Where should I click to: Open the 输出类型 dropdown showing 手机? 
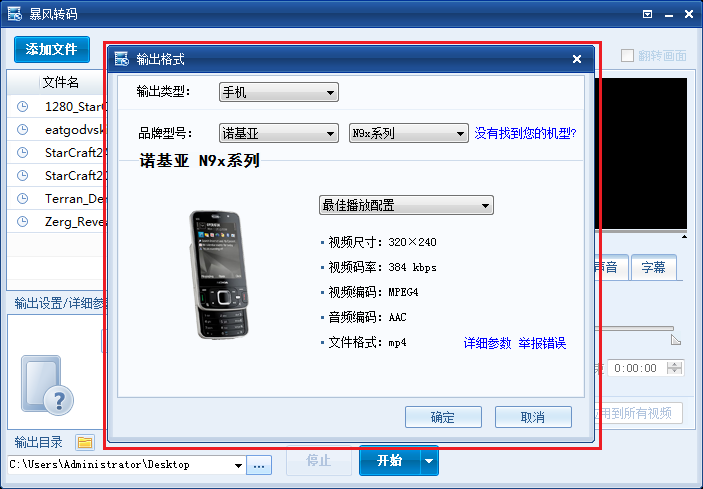[x=278, y=92]
